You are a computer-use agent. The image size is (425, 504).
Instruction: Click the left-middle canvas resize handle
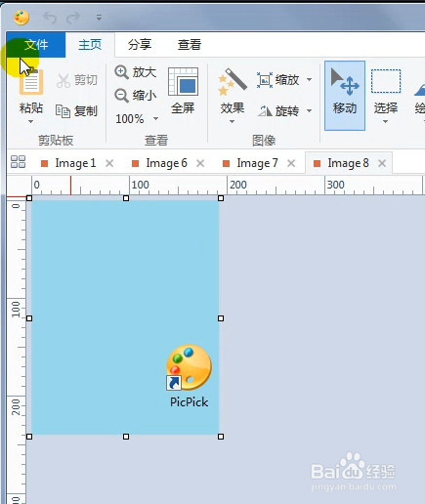tap(29, 318)
